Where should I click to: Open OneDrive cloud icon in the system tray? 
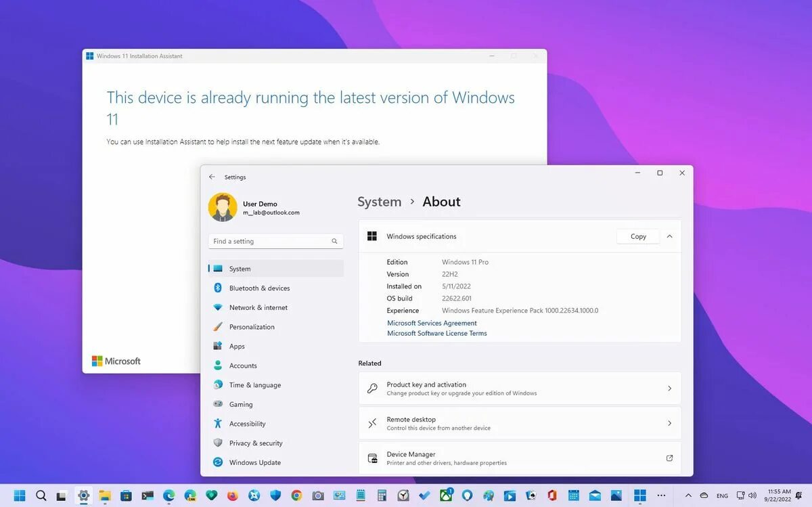[x=704, y=495]
